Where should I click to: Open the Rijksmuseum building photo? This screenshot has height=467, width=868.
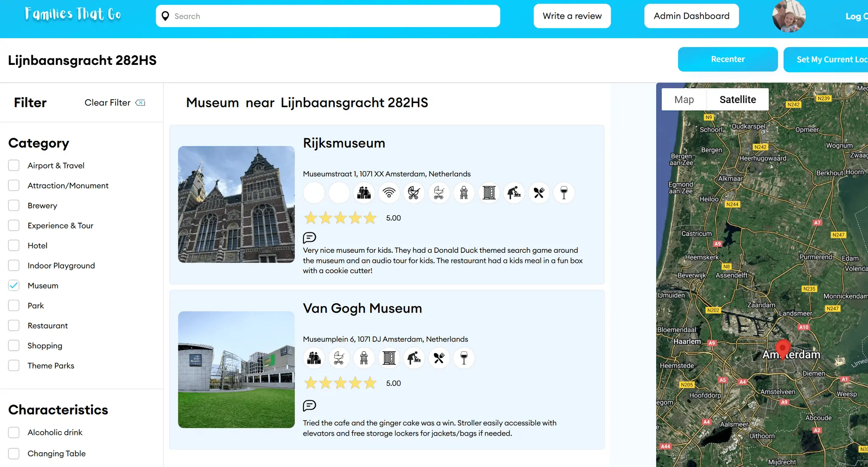click(x=236, y=204)
